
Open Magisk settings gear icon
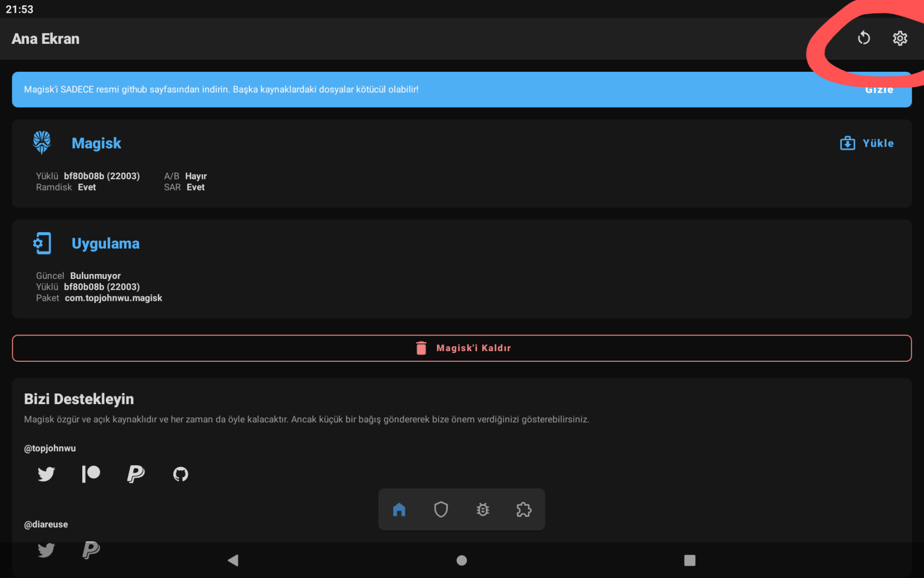click(x=900, y=38)
